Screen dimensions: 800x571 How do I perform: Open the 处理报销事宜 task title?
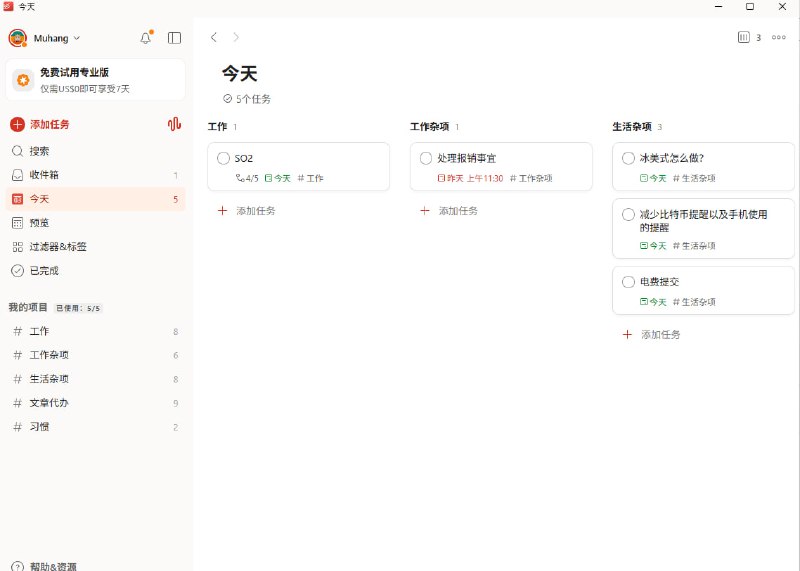(x=466, y=158)
